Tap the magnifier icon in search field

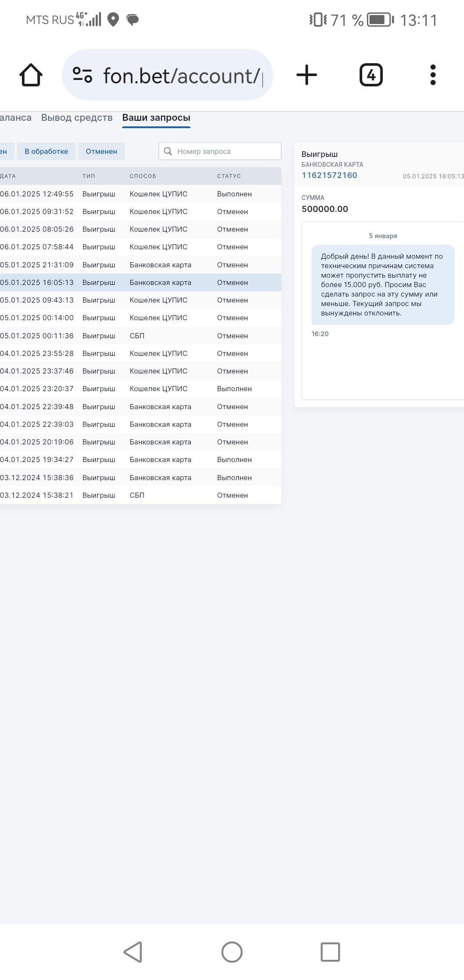(x=168, y=151)
